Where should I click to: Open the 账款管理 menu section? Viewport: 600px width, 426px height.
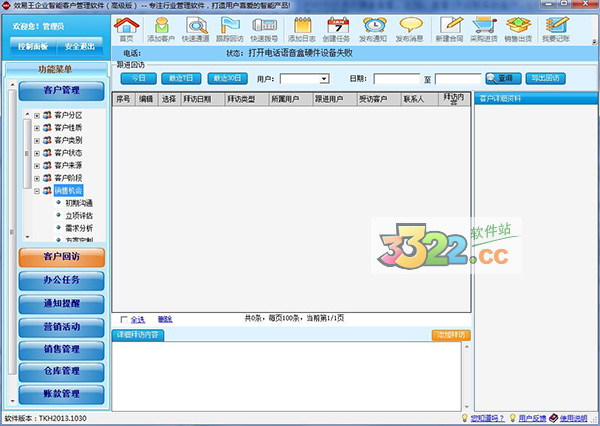pyautogui.click(x=62, y=394)
